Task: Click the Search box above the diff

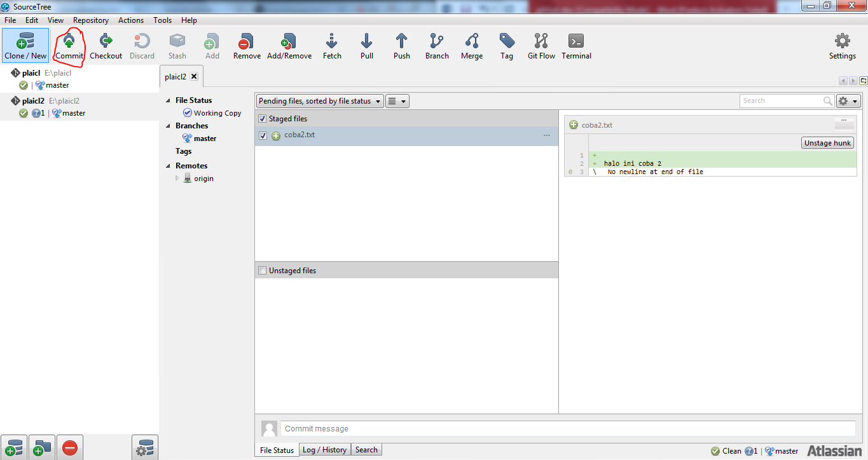Action: [787, 101]
